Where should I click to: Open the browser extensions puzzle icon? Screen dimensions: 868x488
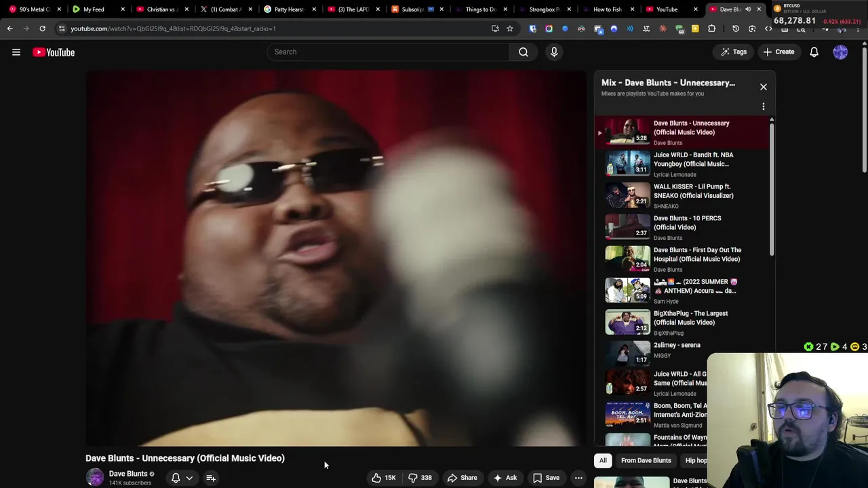click(x=711, y=28)
